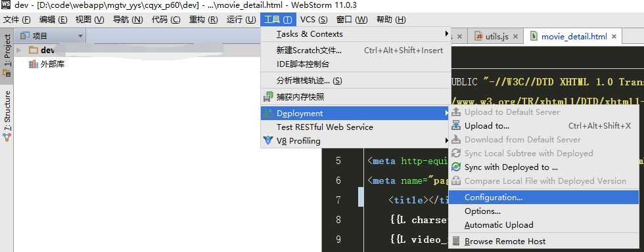
Task: Open Deployment Configuration...
Action: [543, 198]
